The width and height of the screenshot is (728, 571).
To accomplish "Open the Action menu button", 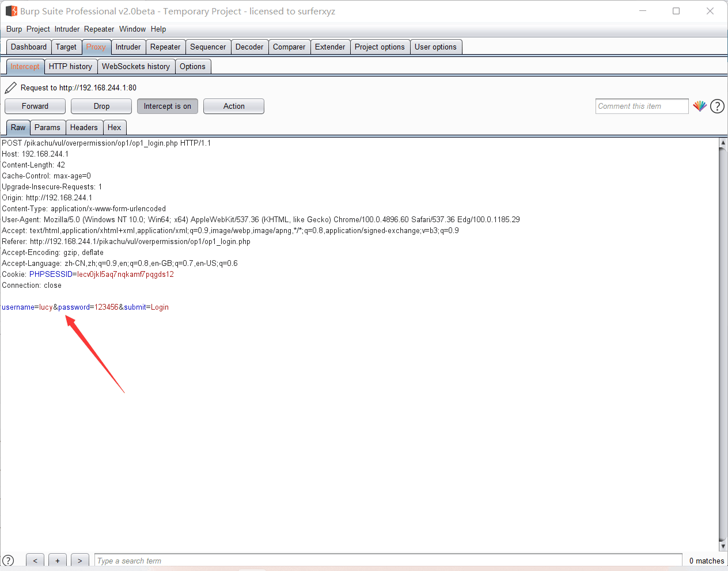I will (x=234, y=106).
